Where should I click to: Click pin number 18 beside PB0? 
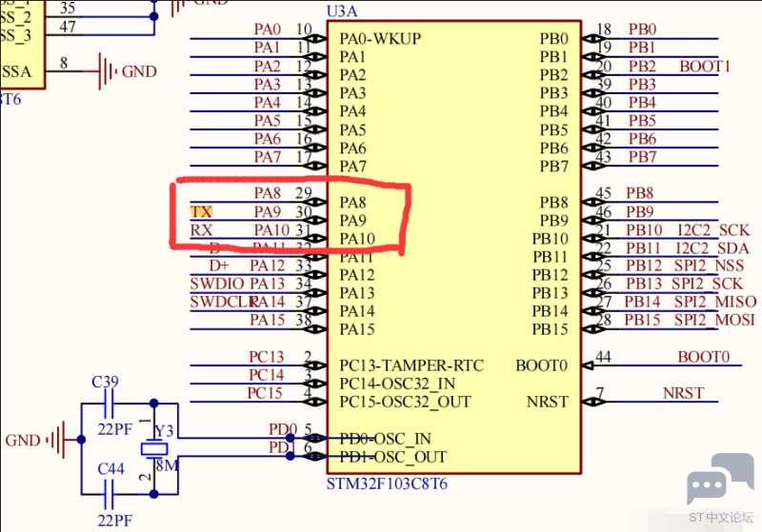click(604, 30)
